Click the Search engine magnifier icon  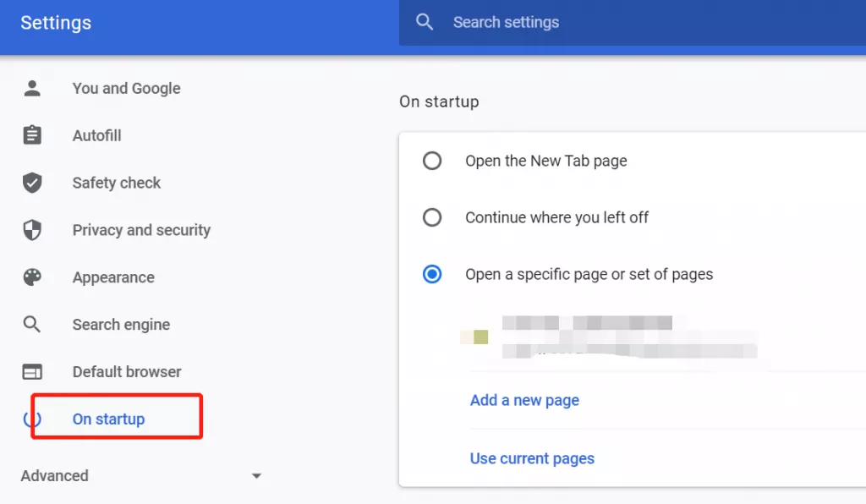click(x=32, y=325)
